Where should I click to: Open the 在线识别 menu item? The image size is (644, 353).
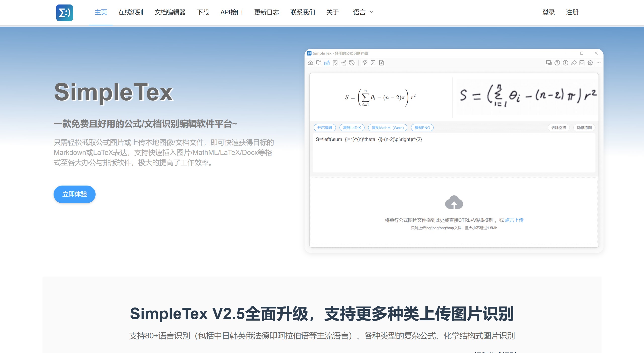tap(131, 12)
